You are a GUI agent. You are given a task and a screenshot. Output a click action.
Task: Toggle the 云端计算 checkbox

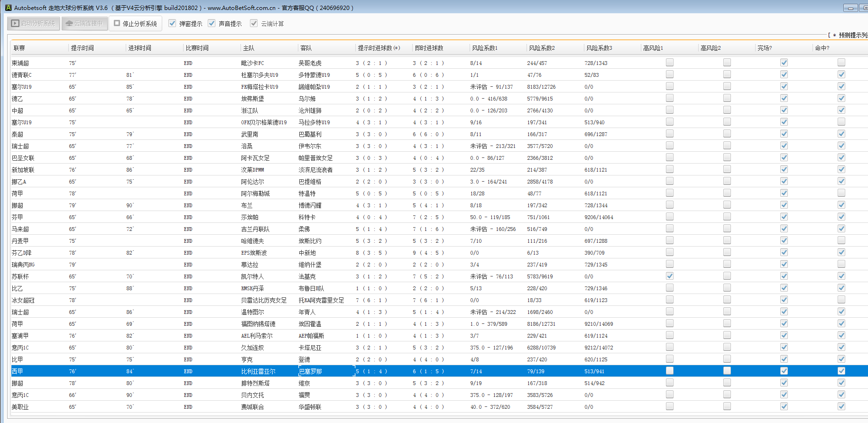(254, 23)
